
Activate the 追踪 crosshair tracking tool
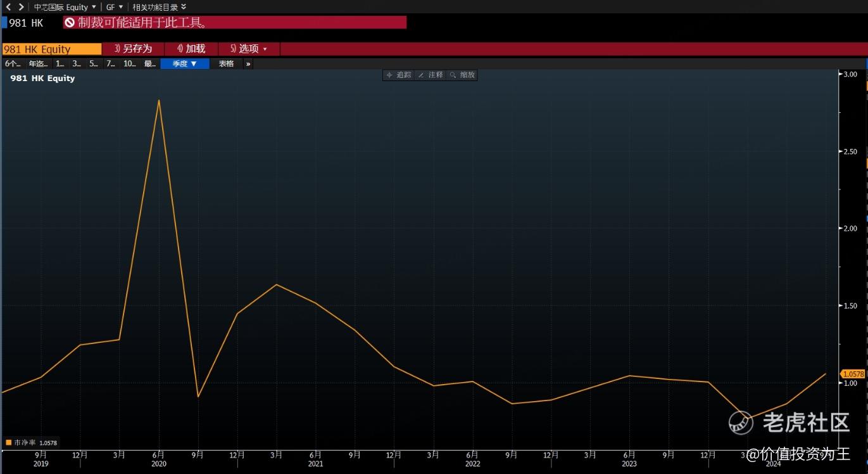point(398,75)
